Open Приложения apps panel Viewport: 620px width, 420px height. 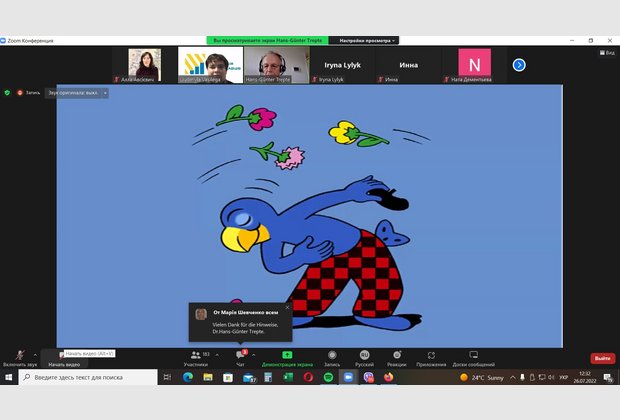431,356
